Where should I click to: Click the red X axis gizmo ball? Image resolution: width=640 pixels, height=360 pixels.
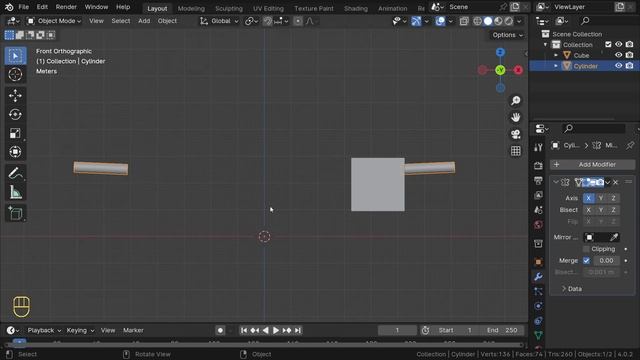[x=518, y=70]
